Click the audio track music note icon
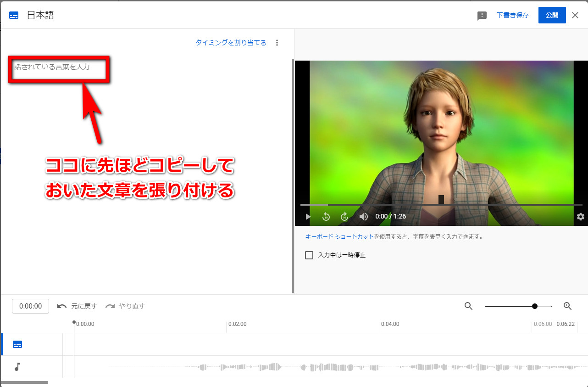The height and width of the screenshot is (387, 588). [17, 367]
